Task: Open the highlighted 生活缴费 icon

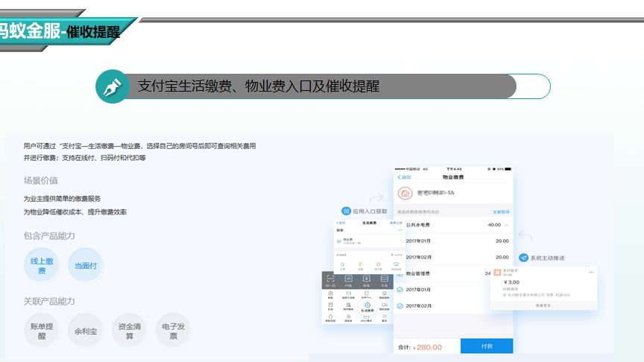Action: pyautogui.click(x=367, y=306)
